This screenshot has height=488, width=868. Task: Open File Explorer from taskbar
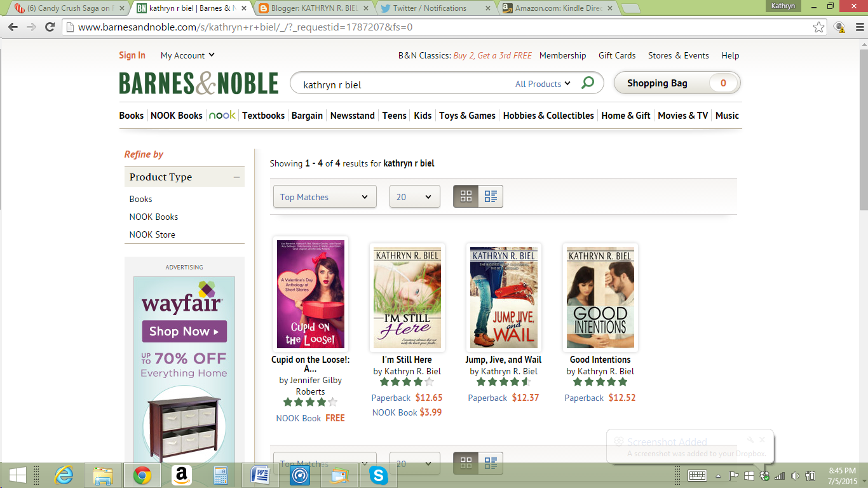tap(103, 475)
